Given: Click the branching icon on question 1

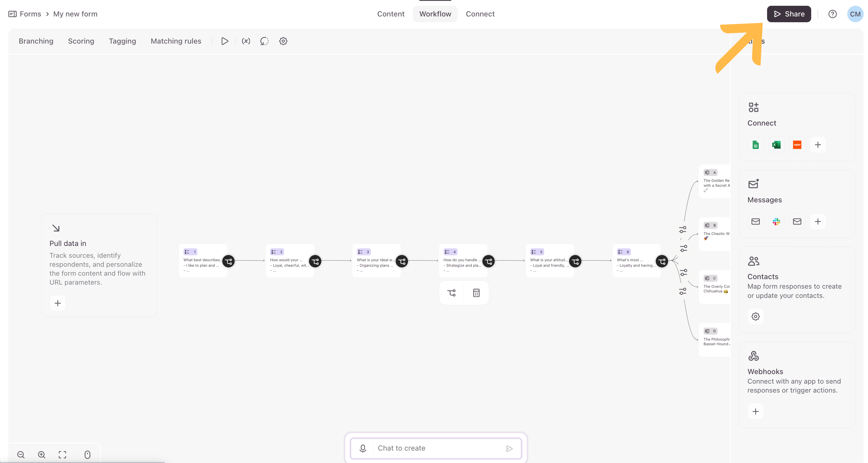Looking at the screenshot, I should click(228, 261).
